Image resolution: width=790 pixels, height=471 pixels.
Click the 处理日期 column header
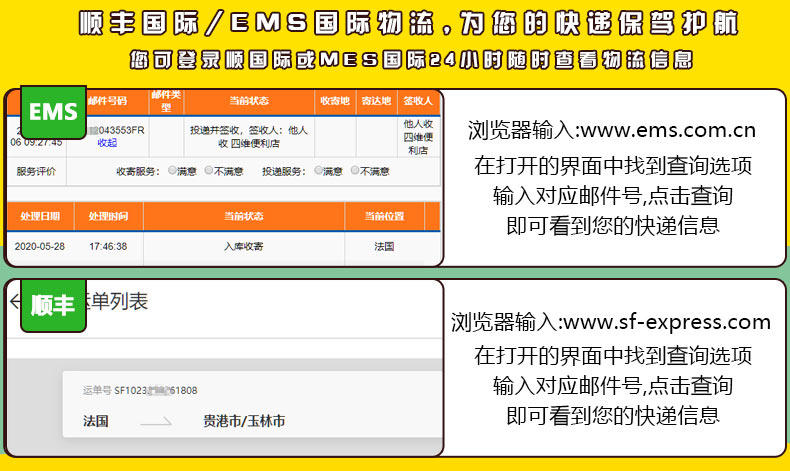40,217
